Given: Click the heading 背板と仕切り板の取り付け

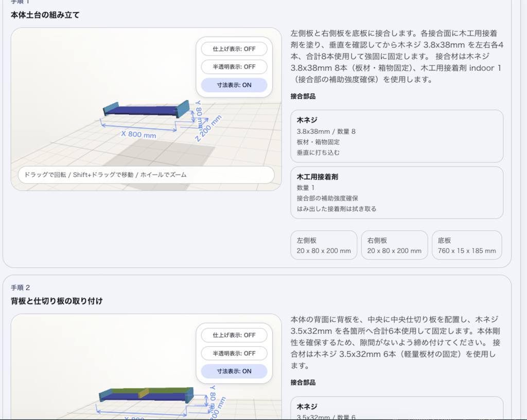Looking at the screenshot, I should tap(57, 301).
